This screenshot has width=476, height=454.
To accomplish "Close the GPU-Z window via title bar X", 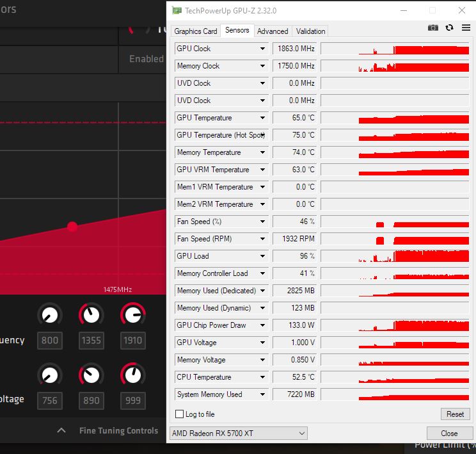I will pyautogui.click(x=462, y=10).
